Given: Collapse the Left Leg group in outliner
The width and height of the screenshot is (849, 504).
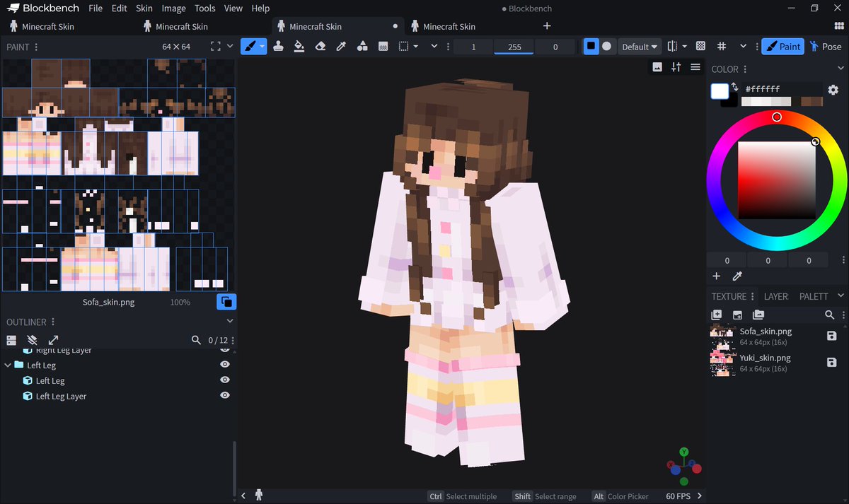Looking at the screenshot, I should point(8,365).
